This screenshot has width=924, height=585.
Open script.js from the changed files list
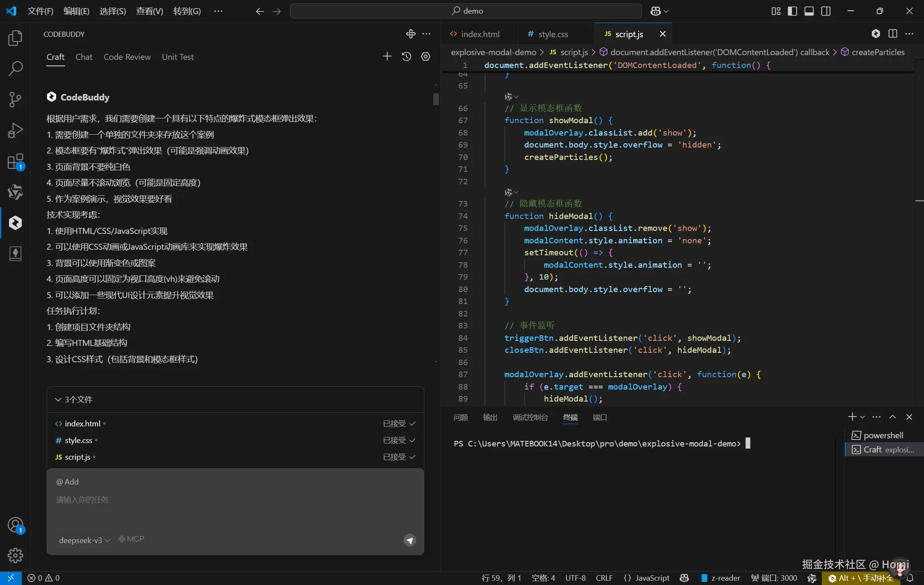click(77, 457)
